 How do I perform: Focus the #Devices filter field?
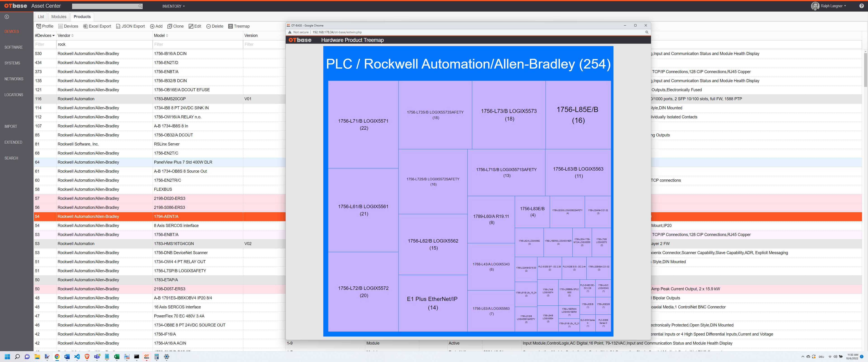45,44
